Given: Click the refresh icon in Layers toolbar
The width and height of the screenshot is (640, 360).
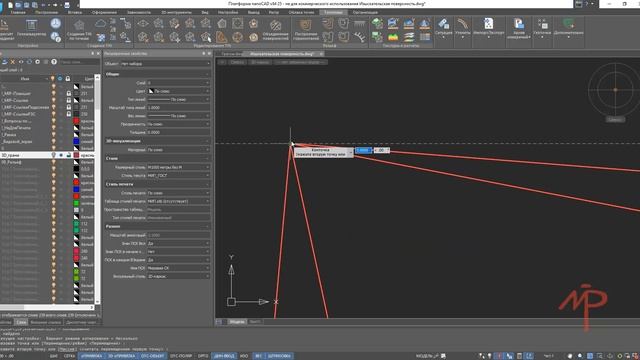Looking at the screenshot, I should [29, 62].
